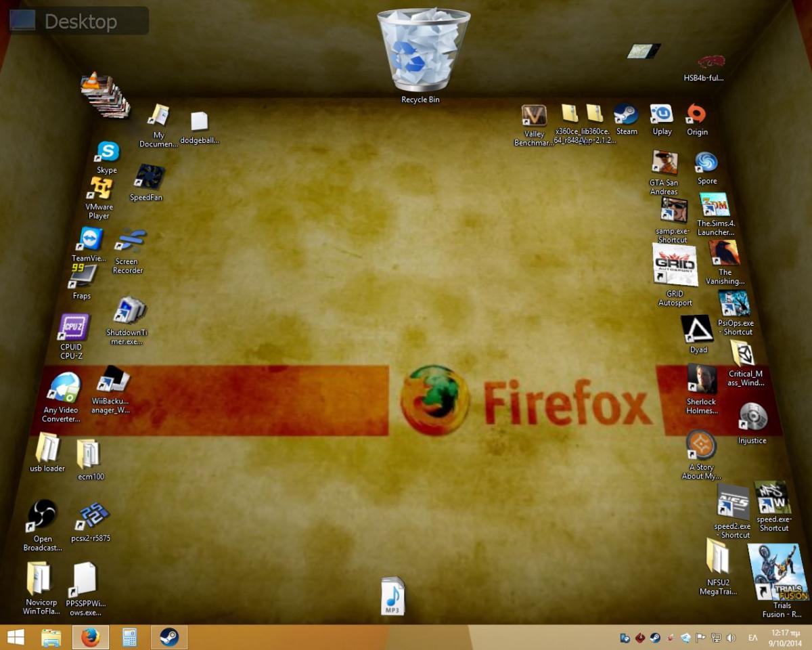The height and width of the screenshot is (650, 812).
Task: Launch Spore from the right wall
Action: (706, 162)
